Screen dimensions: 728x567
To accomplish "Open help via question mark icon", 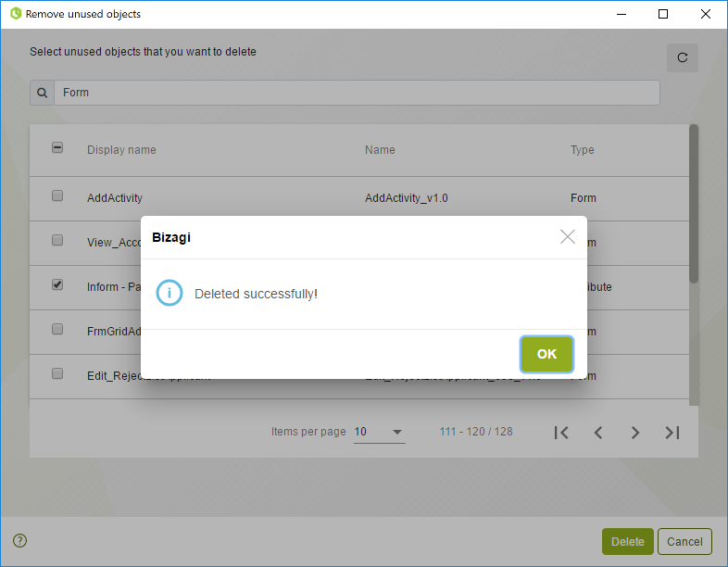I will [x=20, y=540].
